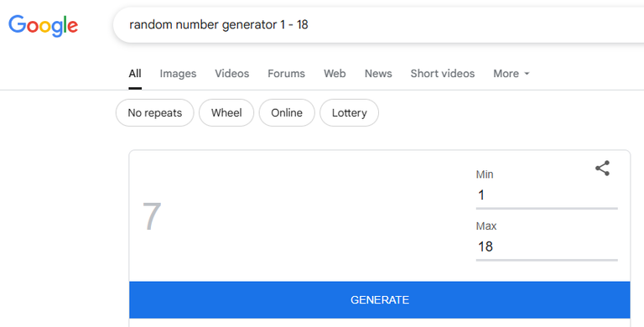This screenshot has width=644, height=327.
Task: Click the share icon in the generator card
Action: [x=602, y=169]
